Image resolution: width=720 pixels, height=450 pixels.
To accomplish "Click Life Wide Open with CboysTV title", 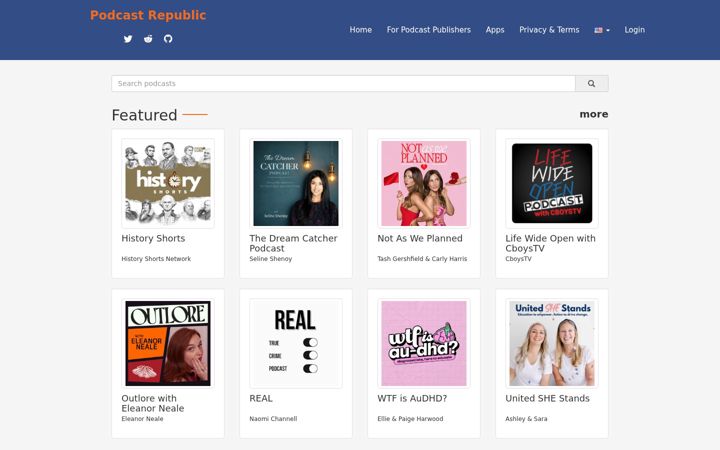I will point(550,243).
